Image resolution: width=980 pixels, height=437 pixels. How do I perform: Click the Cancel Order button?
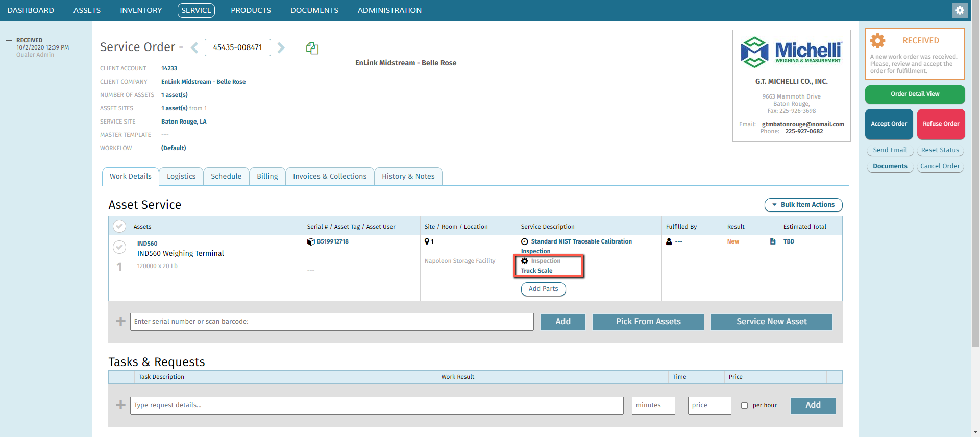(x=940, y=166)
